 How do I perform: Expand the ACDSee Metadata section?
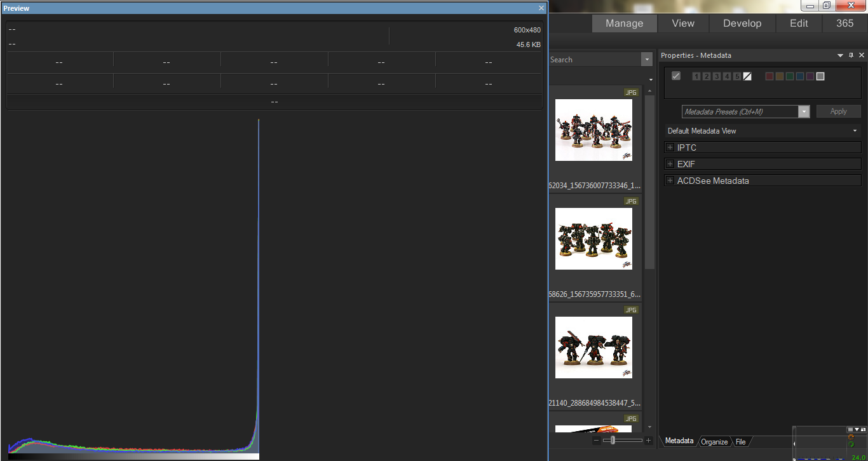click(670, 181)
